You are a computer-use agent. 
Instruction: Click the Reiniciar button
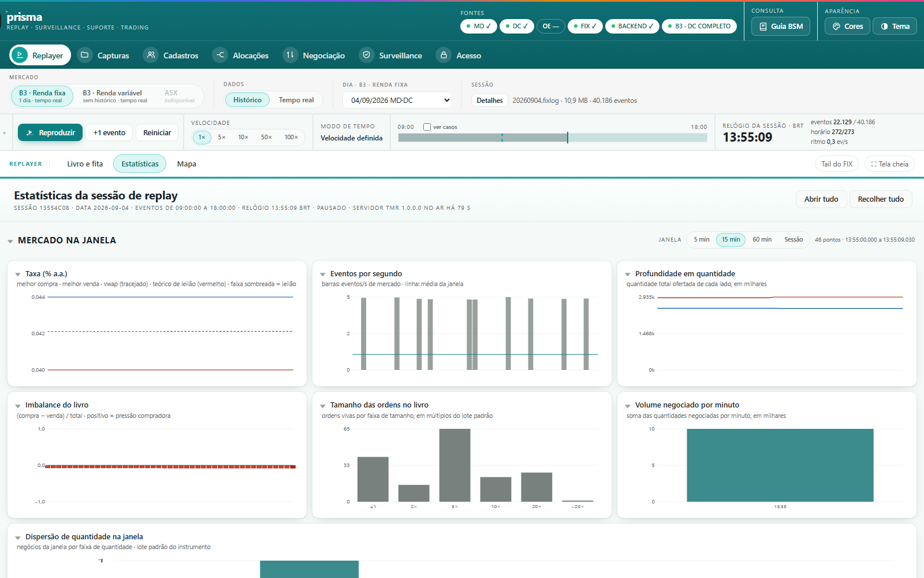157,132
